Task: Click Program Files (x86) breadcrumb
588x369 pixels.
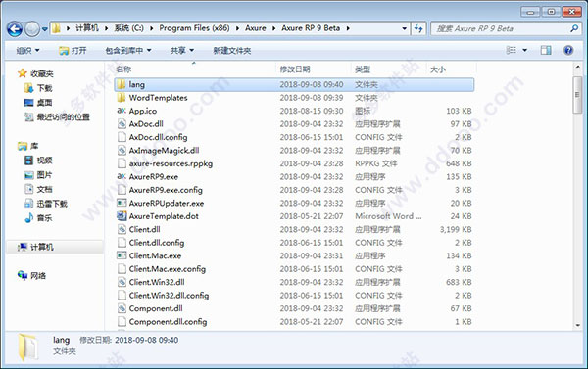Action: tap(194, 28)
